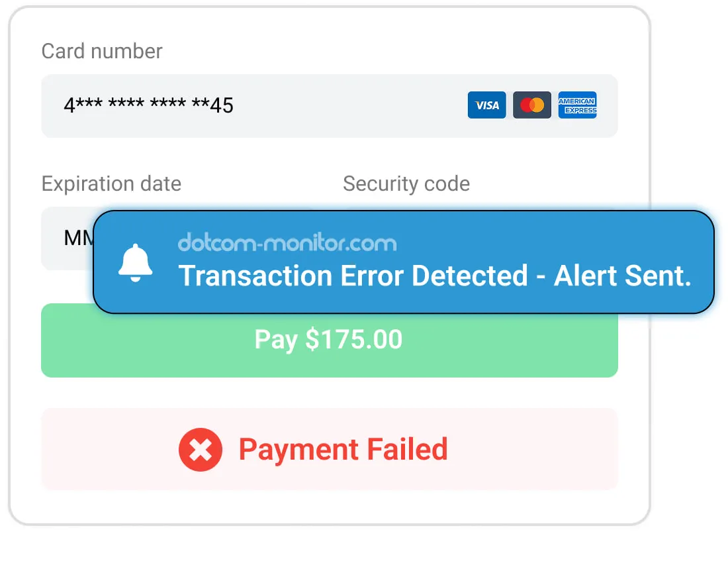The width and height of the screenshot is (728, 563).
Task: Select the Transaction Error Detected text
Action: 435,276
